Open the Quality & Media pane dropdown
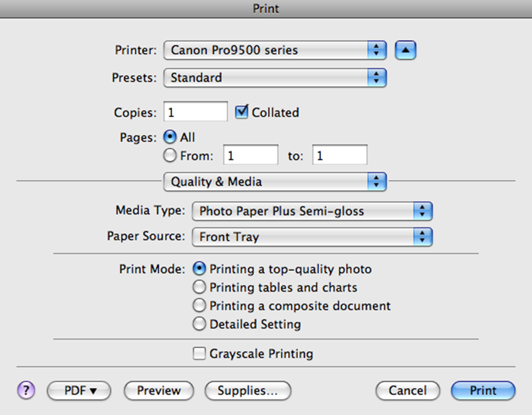Image resolution: width=532 pixels, height=415 pixels. pyautogui.click(x=275, y=182)
